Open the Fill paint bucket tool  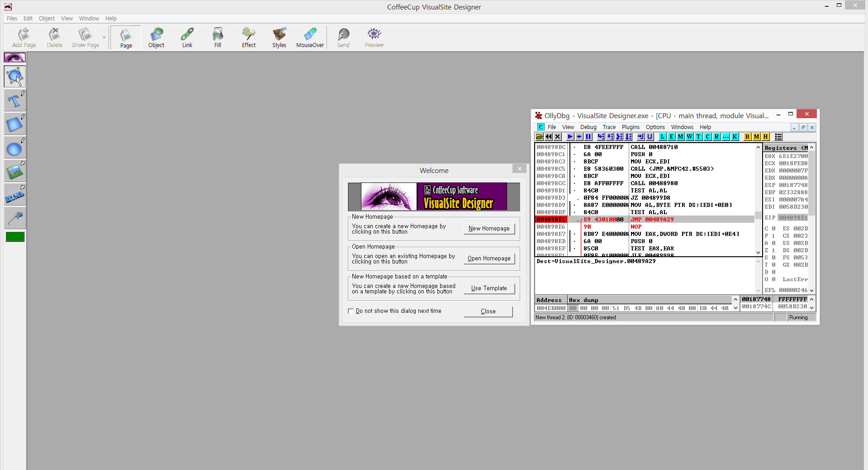click(x=218, y=38)
